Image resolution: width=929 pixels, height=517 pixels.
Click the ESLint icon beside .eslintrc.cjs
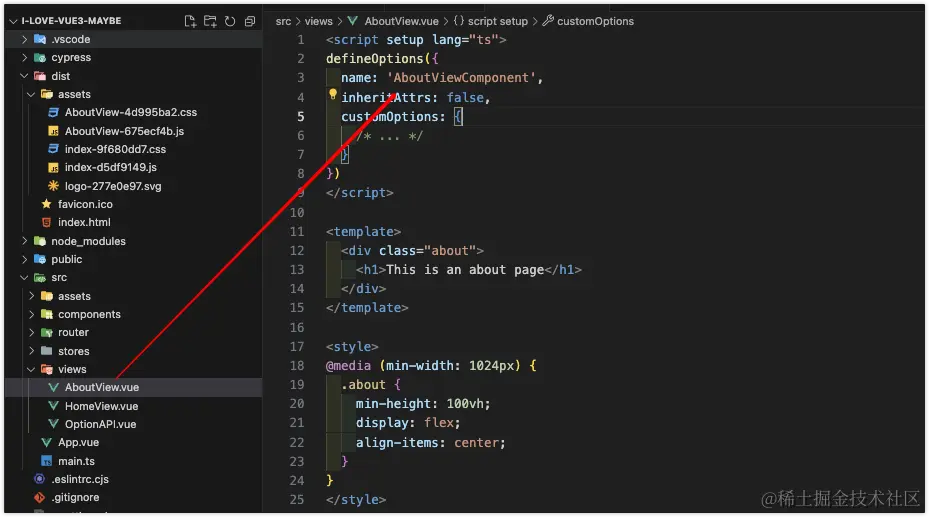click(40, 480)
